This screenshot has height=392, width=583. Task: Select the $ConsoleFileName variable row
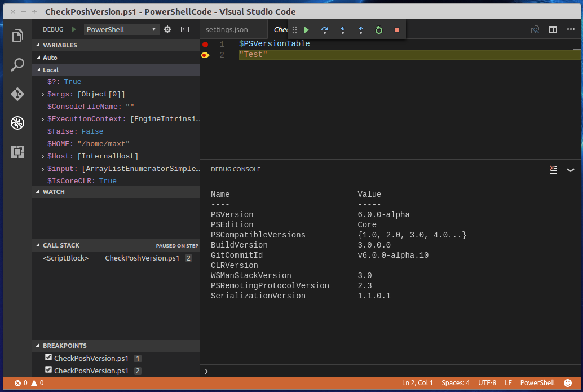click(116, 107)
